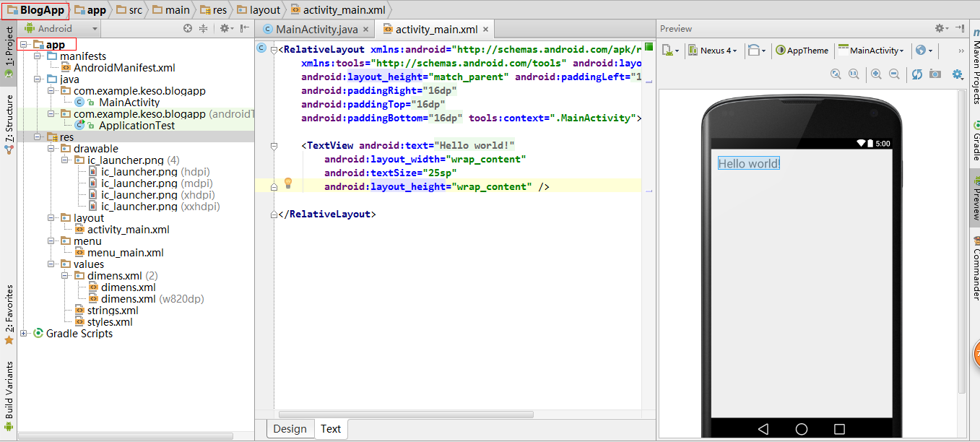This screenshot has width=980, height=442.
Task: Close the activity_main.xml tab
Action: pos(486,30)
